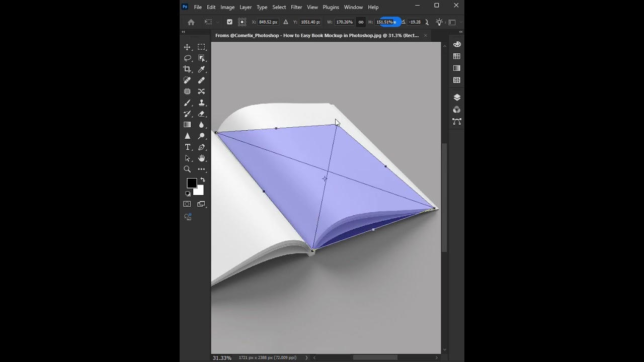Select the Rectangular Marquee tool
Screen dimensions: 644x362
[x=202, y=47]
